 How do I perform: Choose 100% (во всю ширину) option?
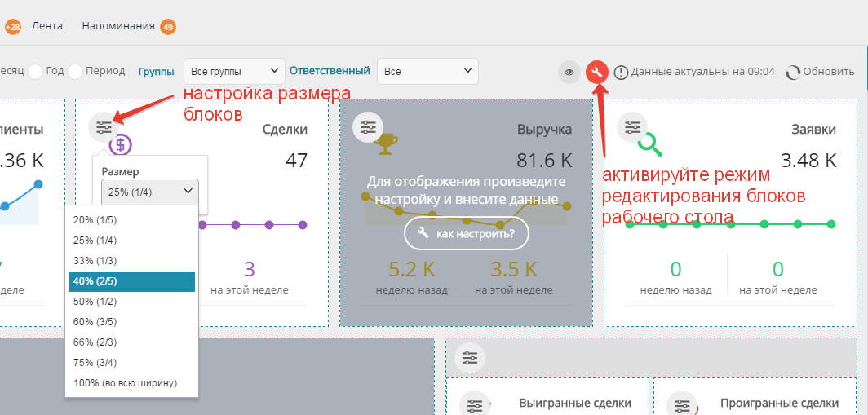[x=132, y=383]
